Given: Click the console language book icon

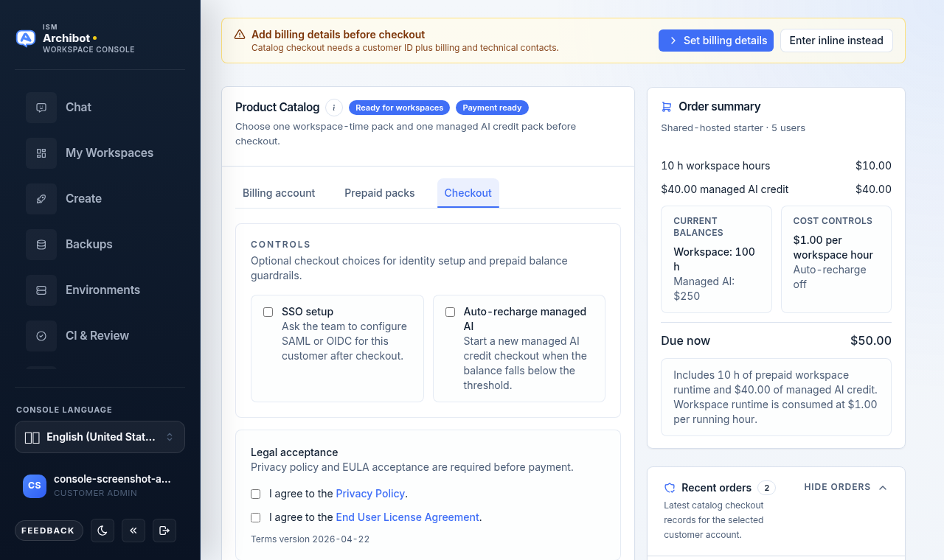Looking at the screenshot, I should pyautogui.click(x=32, y=438).
